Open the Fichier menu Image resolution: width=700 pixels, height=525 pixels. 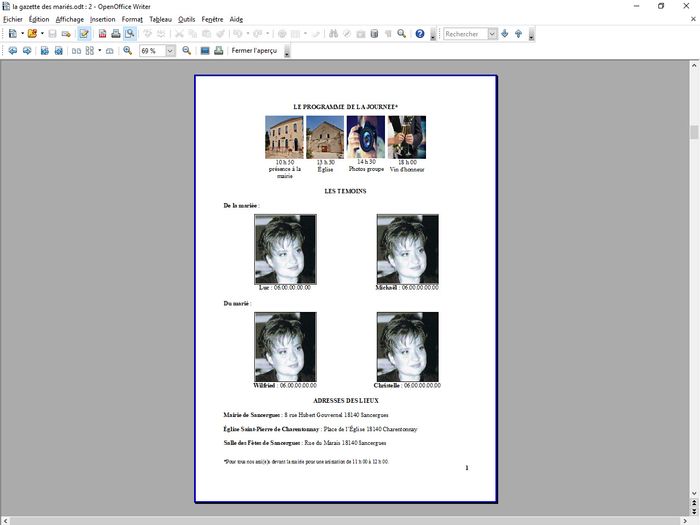tap(12, 19)
